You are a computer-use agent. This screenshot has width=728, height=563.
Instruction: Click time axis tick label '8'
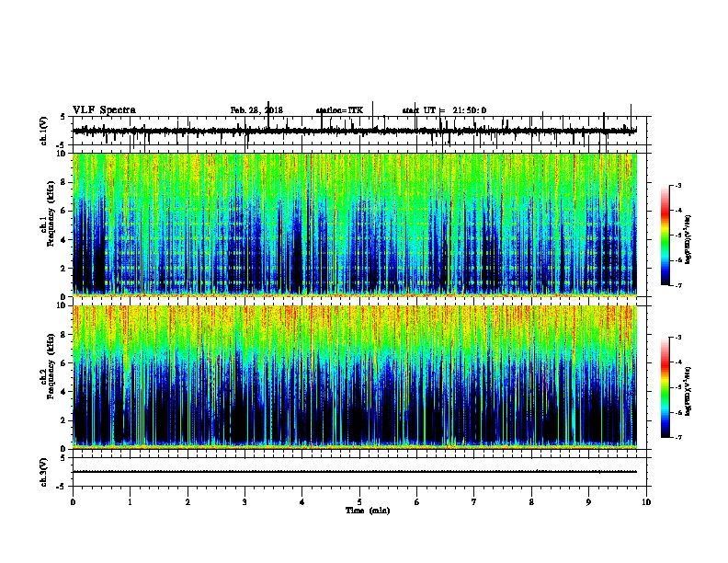(531, 502)
